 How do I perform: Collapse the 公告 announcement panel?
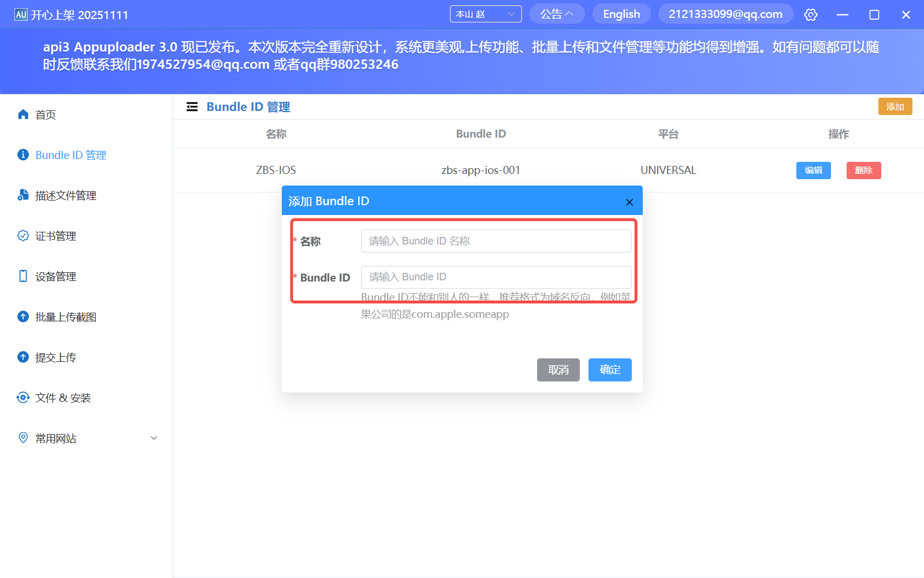pyautogui.click(x=556, y=13)
